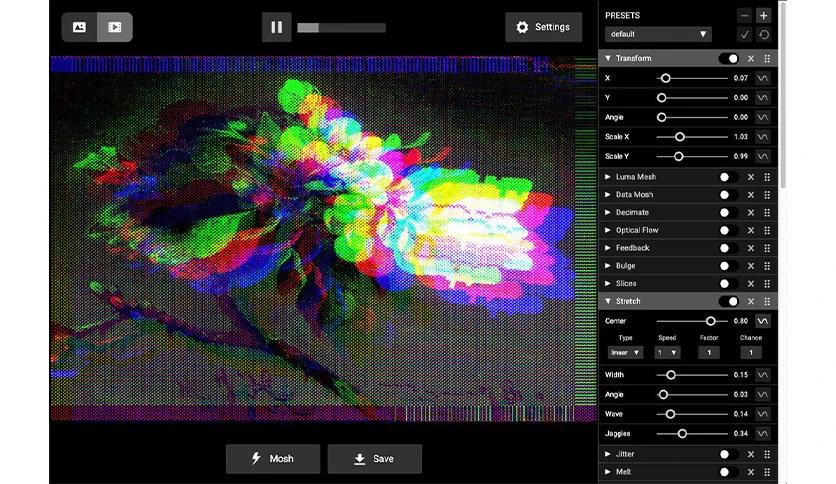Expand the Feedback section

pos(608,248)
